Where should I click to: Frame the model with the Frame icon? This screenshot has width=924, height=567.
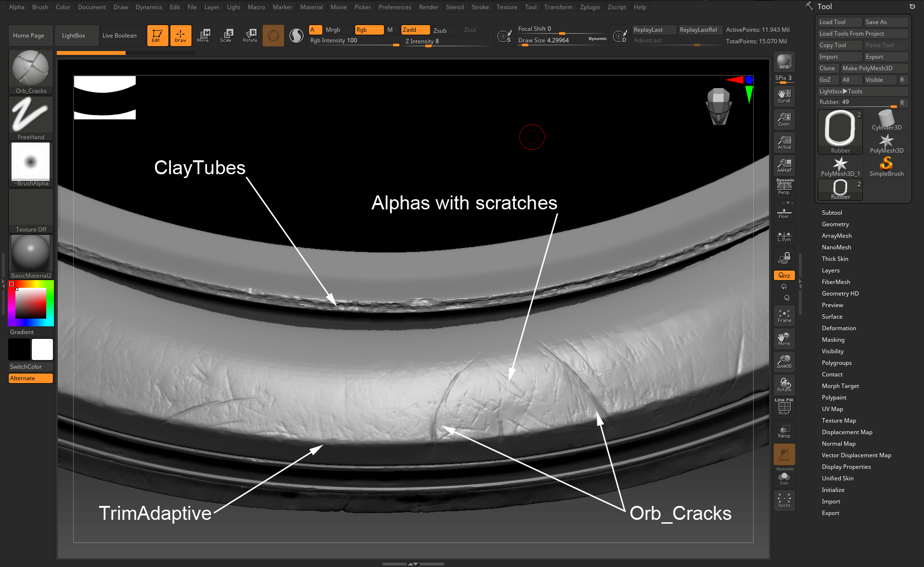coord(784,315)
